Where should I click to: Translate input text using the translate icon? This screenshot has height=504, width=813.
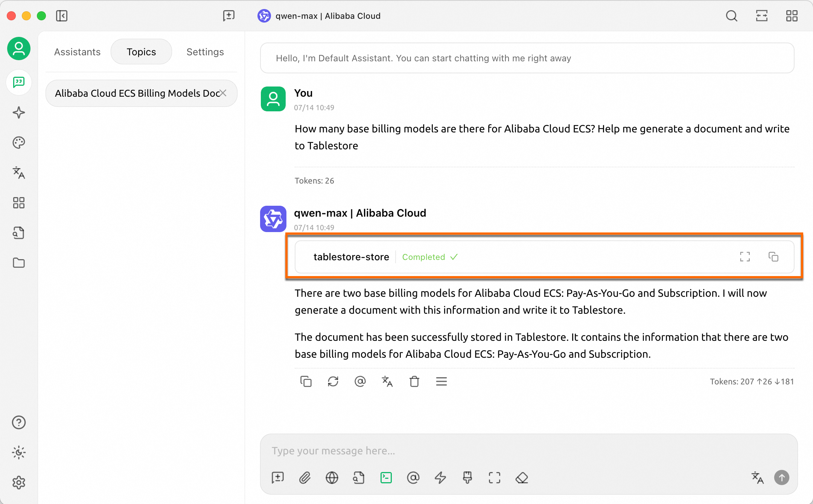pyautogui.click(x=757, y=478)
